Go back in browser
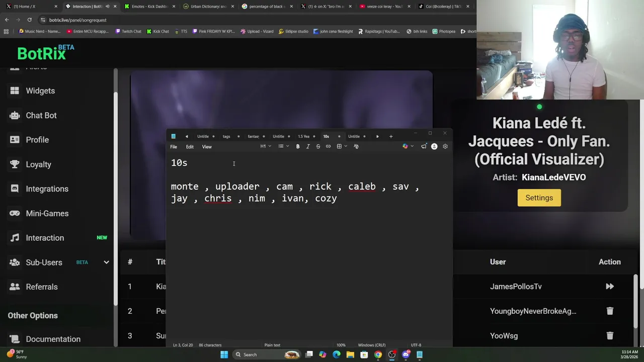Screen dimensions: 644x362 click(x=7, y=20)
